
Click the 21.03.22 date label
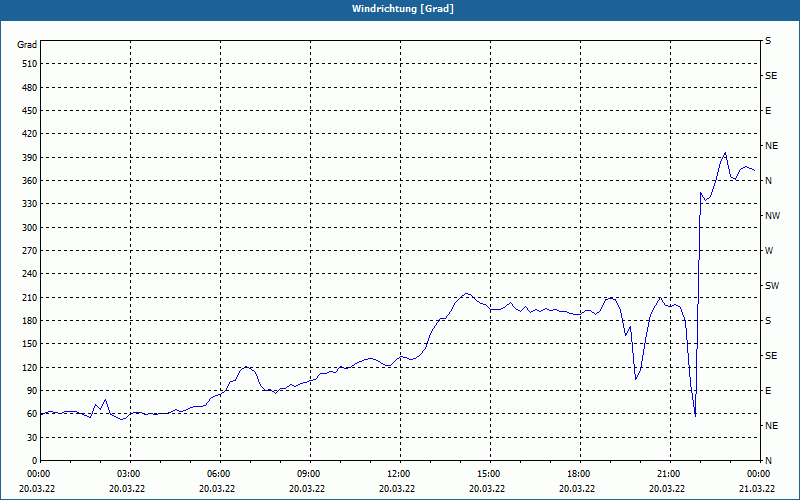[x=757, y=489]
